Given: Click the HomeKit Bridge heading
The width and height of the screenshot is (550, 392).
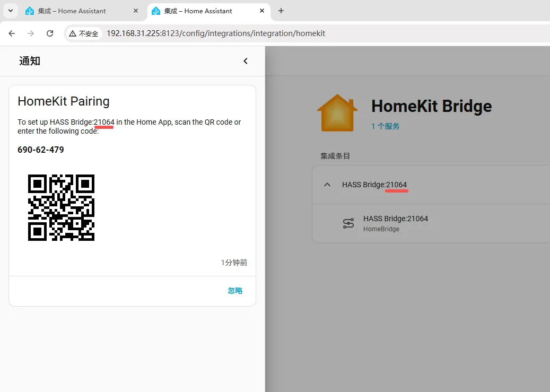Looking at the screenshot, I should coord(431,106).
